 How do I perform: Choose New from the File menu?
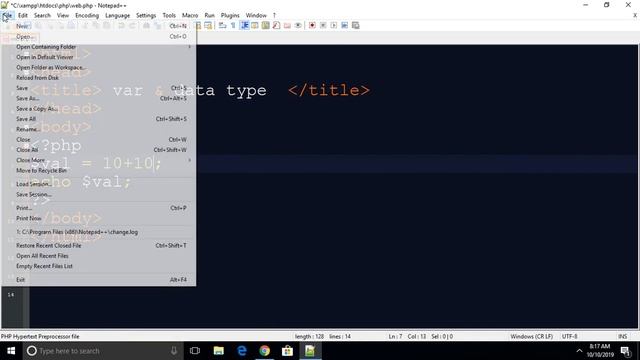pos(99,26)
